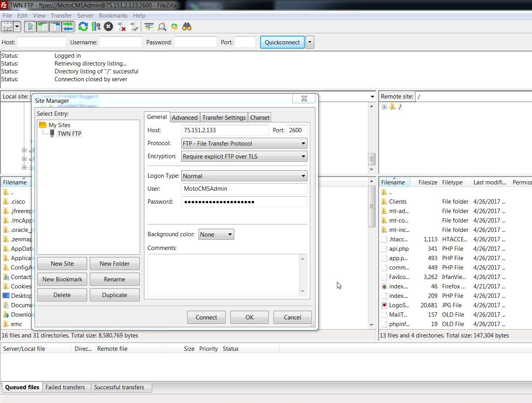This screenshot has width=532, height=403.
Task: Click Desktop icon in local file list
Action: coord(6,296)
